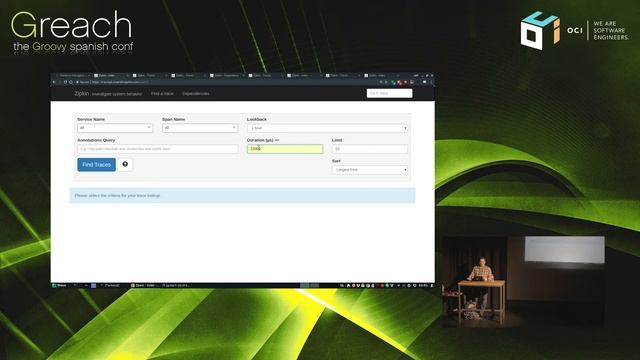Viewport: 640px width, 360px height.
Task: Click the browser address bar URL
Action: (x=120, y=82)
